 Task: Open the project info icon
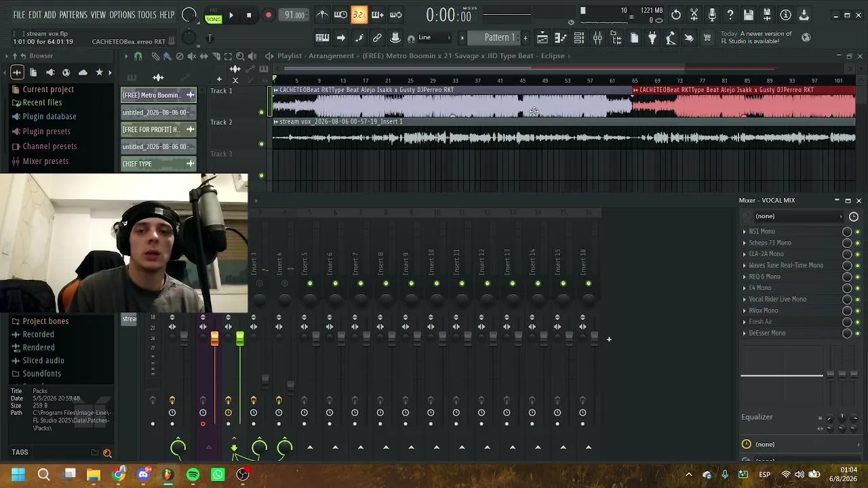tap(785, 15)
